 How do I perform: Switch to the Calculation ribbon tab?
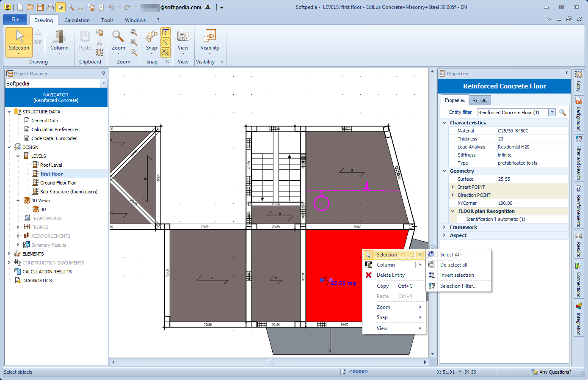[77, 20]
